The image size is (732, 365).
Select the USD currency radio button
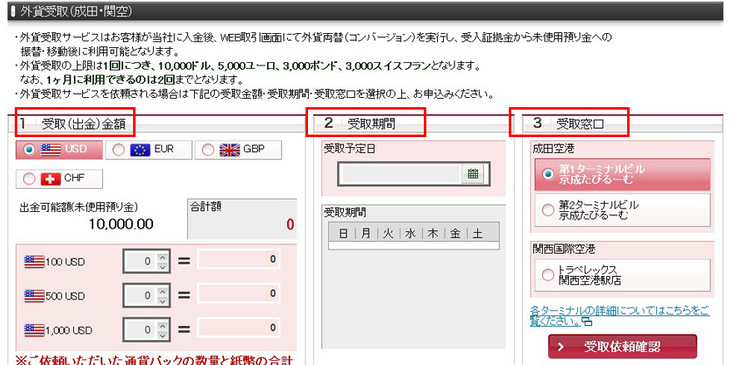[x=29, y=149]
